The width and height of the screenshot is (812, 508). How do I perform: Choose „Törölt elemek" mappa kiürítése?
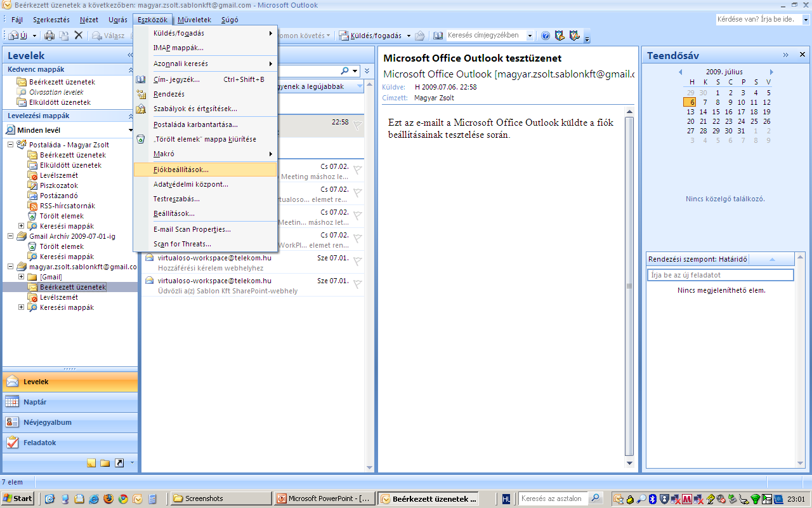[206, 139]
